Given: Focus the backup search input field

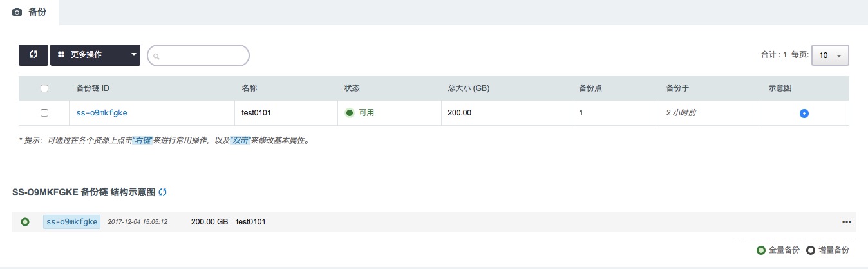Looking at the screenshot, I should 198,55.
